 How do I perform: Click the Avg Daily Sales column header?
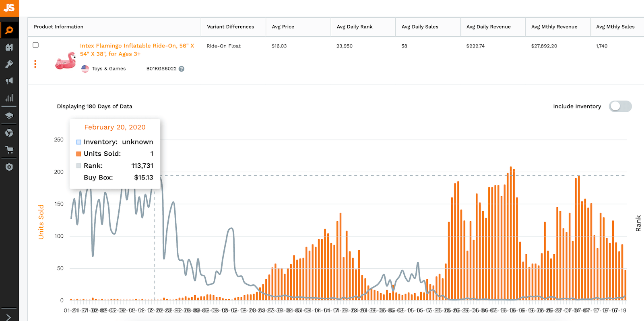pos(420,27)
